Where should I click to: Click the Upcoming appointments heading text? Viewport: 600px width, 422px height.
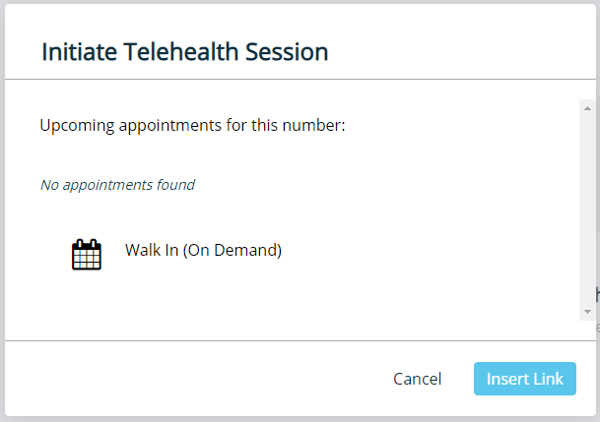click(192, 126)
